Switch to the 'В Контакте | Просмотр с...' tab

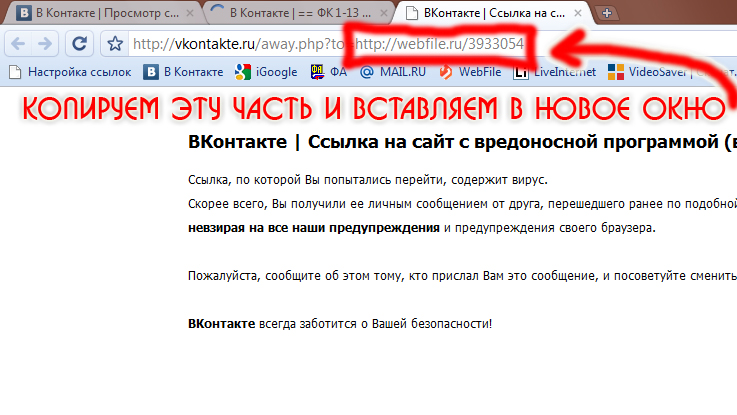[x=104, y=13]
